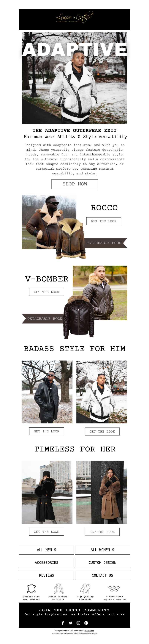This screenshot has width=149, height=644.
Task: Go to ACCESSORIES section
Action: pyautogui.click(x=47, y=562)
